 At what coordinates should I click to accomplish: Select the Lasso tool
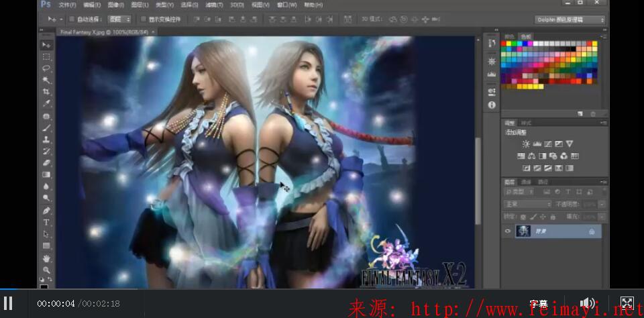click(46, 68)
